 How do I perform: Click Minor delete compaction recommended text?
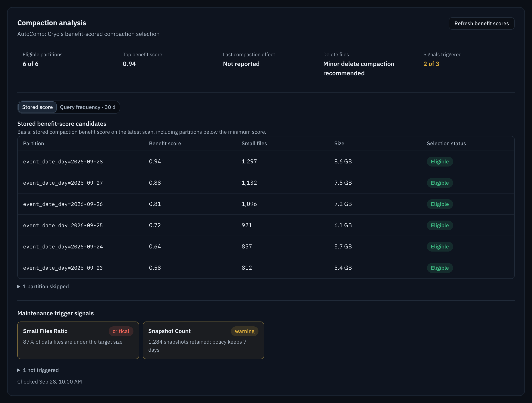pyautogui.click(x=359, y=68)
